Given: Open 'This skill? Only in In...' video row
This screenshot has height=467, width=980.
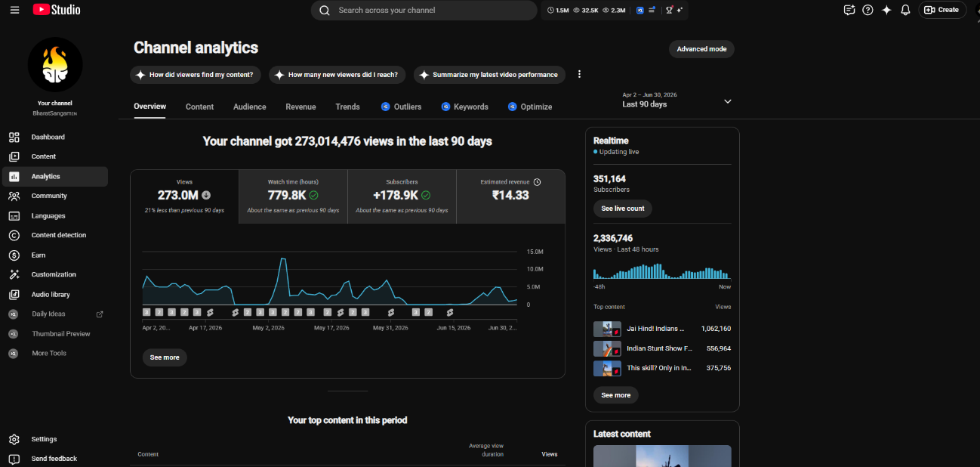Looking at the screenshot, I should [662, 368].
